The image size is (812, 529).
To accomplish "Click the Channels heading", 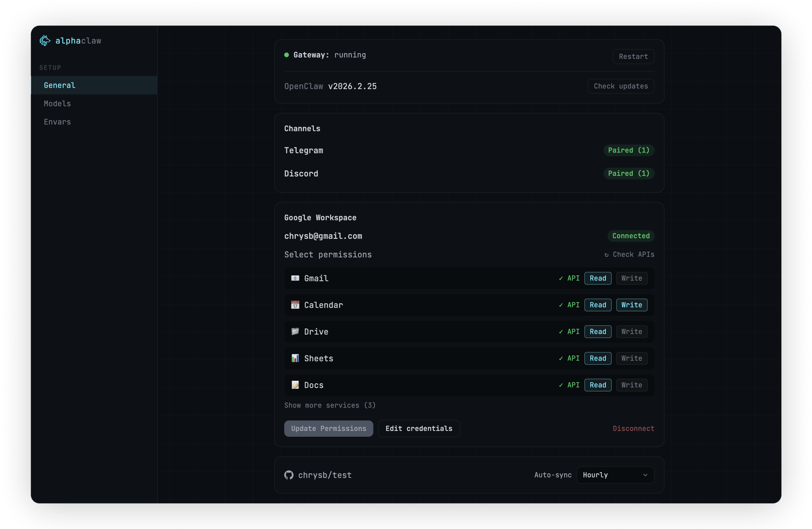I will coord(302,129).
